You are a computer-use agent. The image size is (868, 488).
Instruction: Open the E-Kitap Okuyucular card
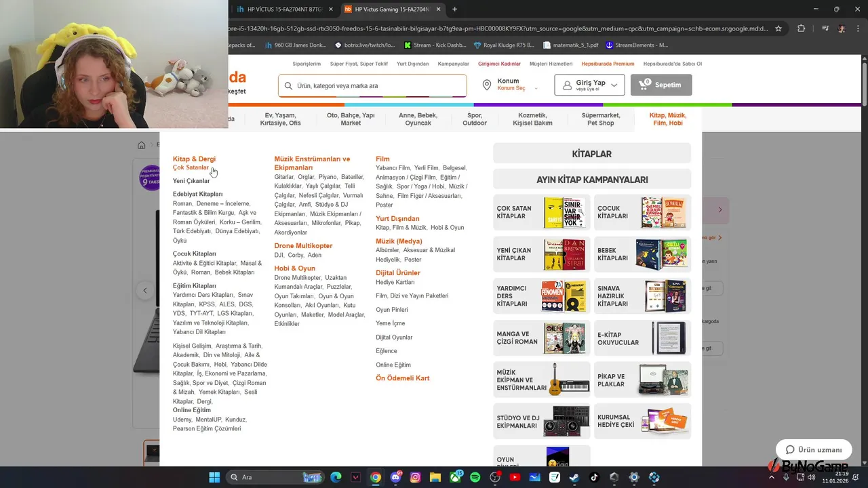[x=642, y=338]
